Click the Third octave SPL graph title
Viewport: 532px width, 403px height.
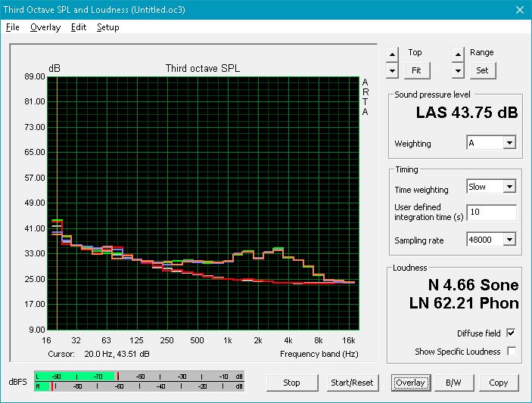[x=203, y=69]
